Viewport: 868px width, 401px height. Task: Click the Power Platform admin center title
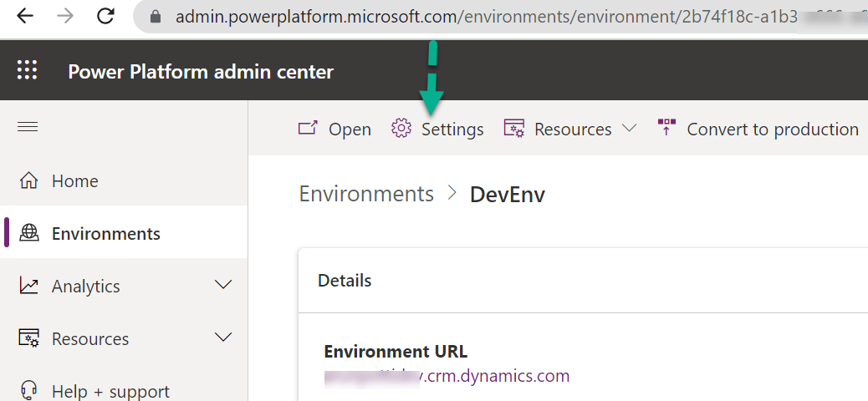click(x=201, y=72)
